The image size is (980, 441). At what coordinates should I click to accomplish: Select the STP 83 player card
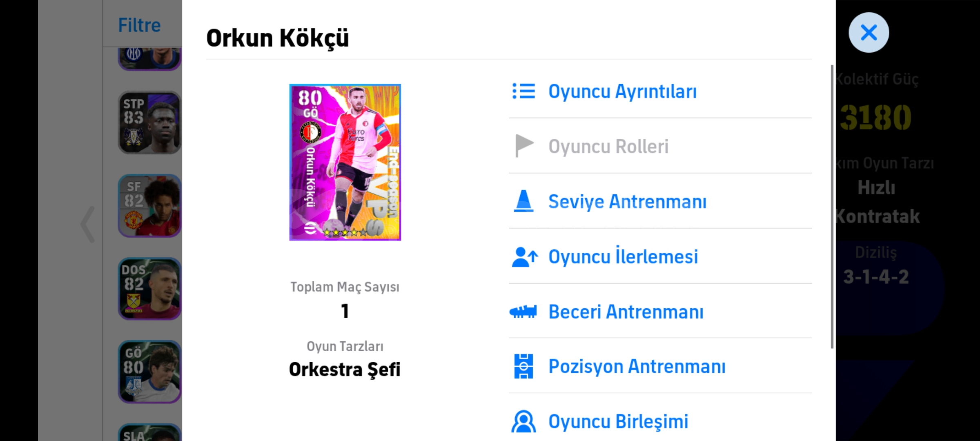pyautogui.click(x=149, y=122)
